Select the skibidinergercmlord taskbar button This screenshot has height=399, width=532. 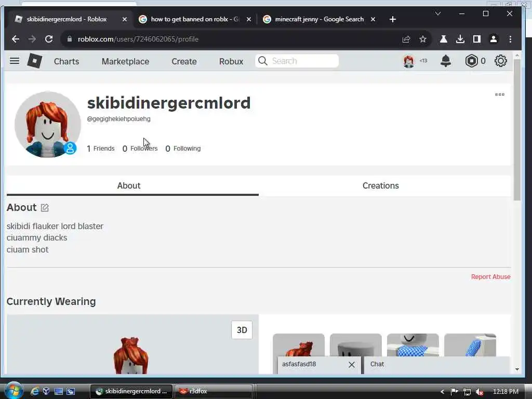click(x=131, y=392)
